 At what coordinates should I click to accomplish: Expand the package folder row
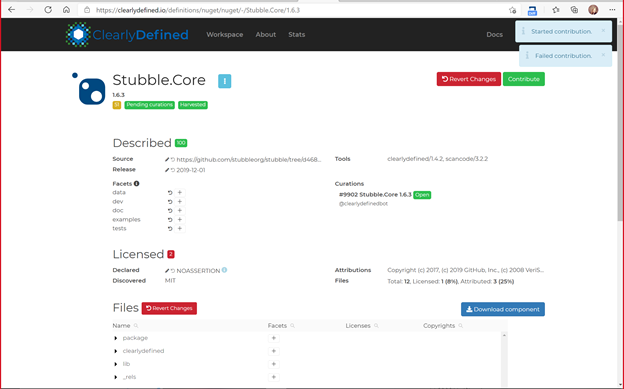pyautogui.click(x=115, y=338)
